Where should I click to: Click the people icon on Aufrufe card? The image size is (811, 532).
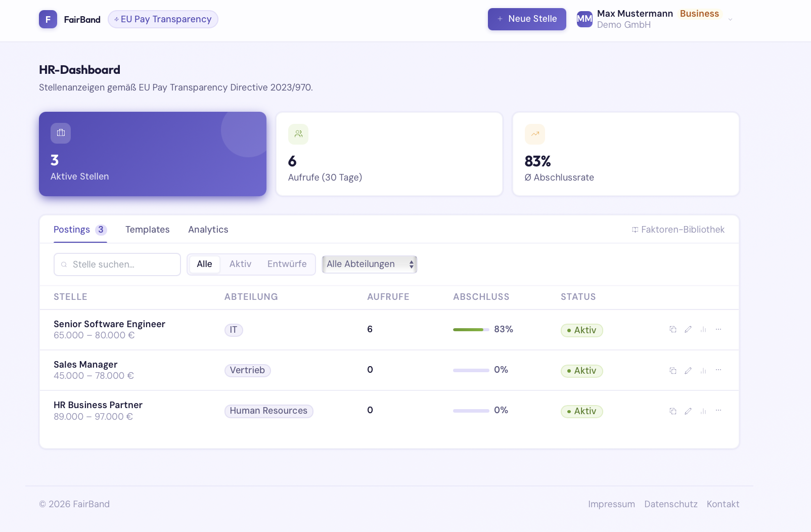click(x=298, y=134)
